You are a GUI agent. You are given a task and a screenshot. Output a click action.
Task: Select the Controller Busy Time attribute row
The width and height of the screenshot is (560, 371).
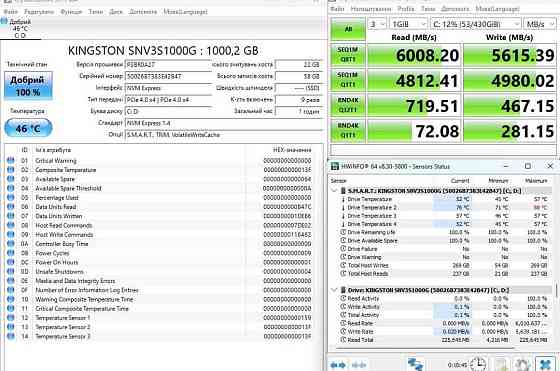pyautogui.click(x=159, y=244)
